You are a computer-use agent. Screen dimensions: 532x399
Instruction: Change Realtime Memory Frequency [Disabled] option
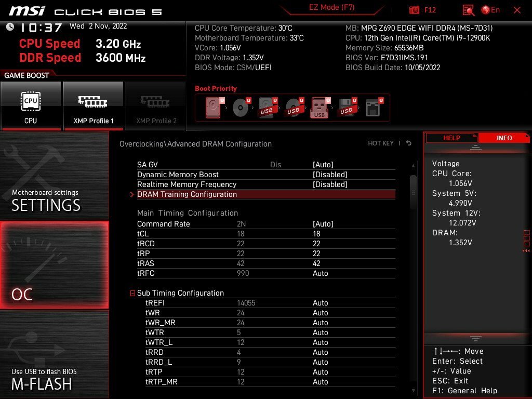point(330,184)
